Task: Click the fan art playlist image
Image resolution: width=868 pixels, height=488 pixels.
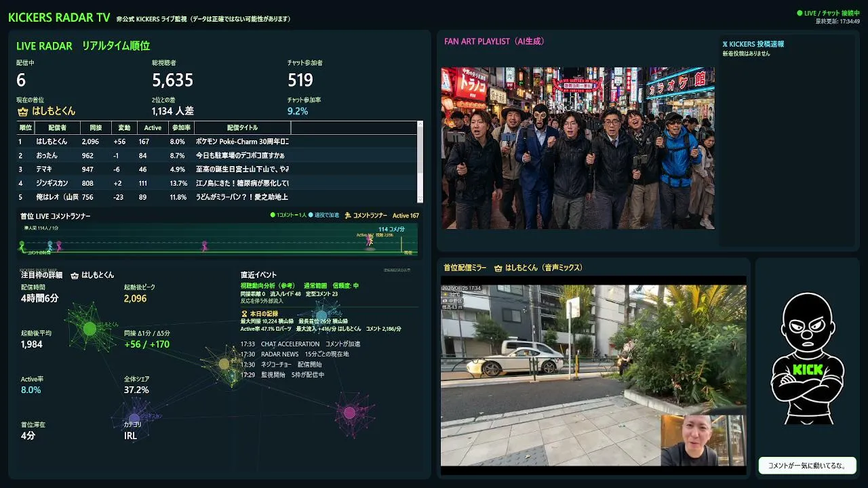Action: (x=578, y=148)
